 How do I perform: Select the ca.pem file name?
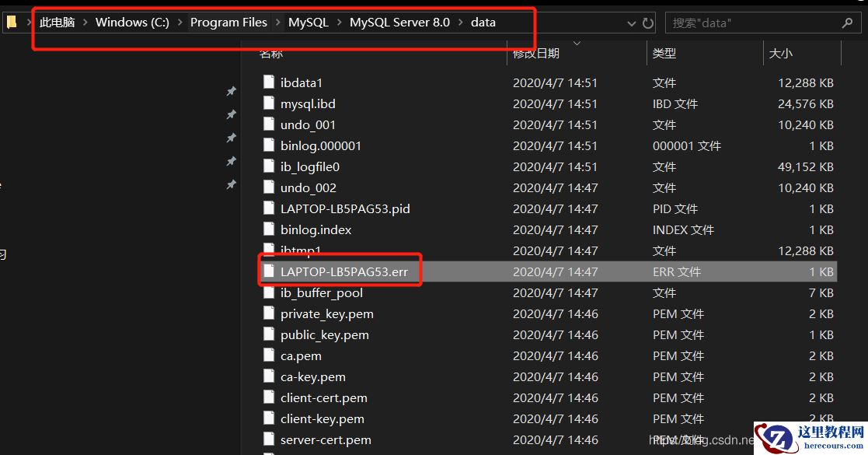point(301,355)
